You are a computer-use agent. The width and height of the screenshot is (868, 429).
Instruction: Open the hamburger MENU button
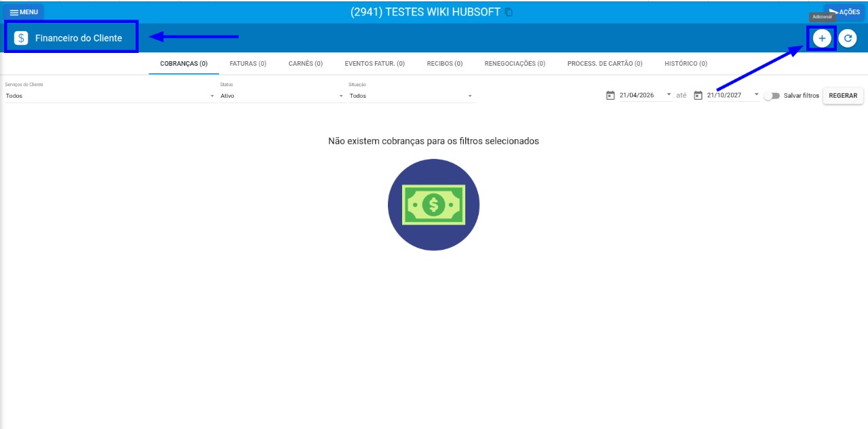pyautogui.click(x=23, y=12)
